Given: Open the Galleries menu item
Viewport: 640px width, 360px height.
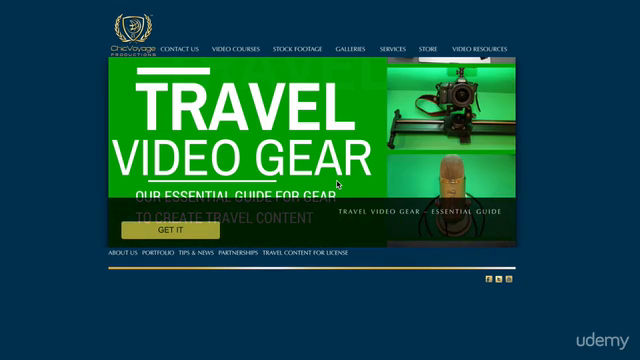Looking at the screenshot, I should (x=350, y=49).
